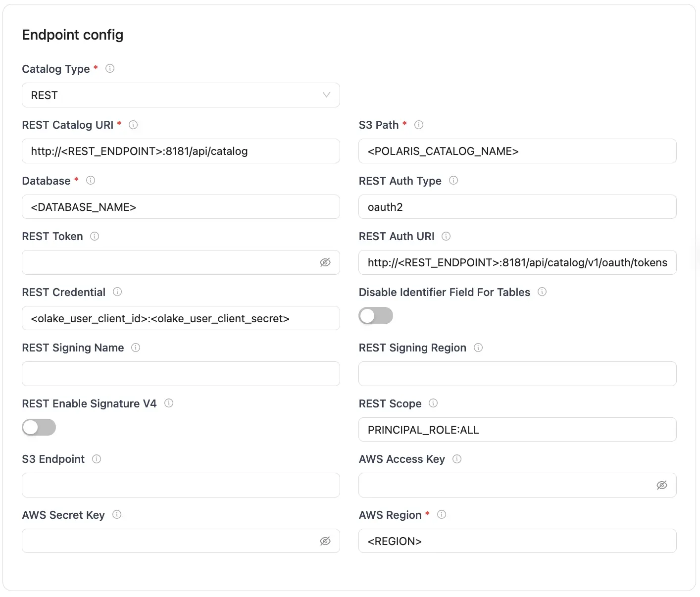
Task: Click the REST Signing Region field
Action: [517, 374]
